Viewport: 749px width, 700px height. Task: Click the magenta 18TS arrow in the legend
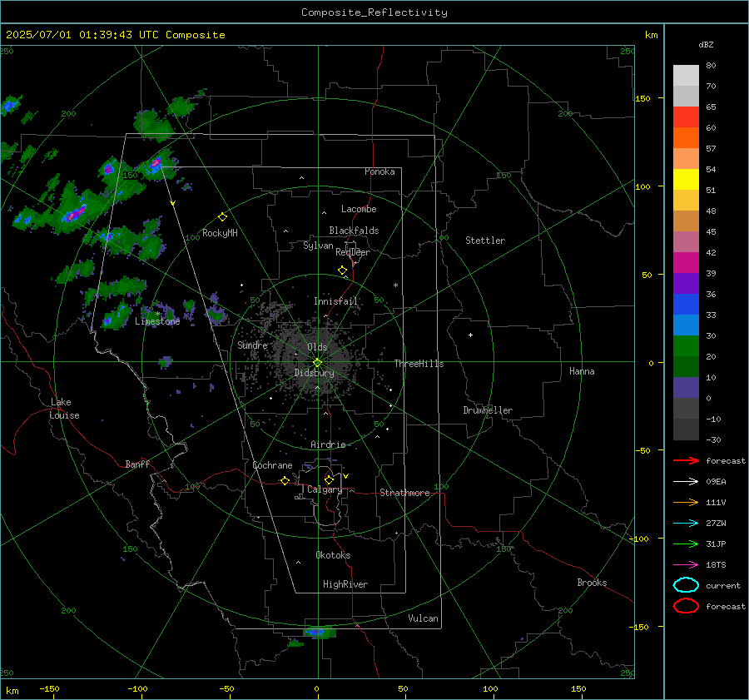pyautogui.click(x=686, y=565)
